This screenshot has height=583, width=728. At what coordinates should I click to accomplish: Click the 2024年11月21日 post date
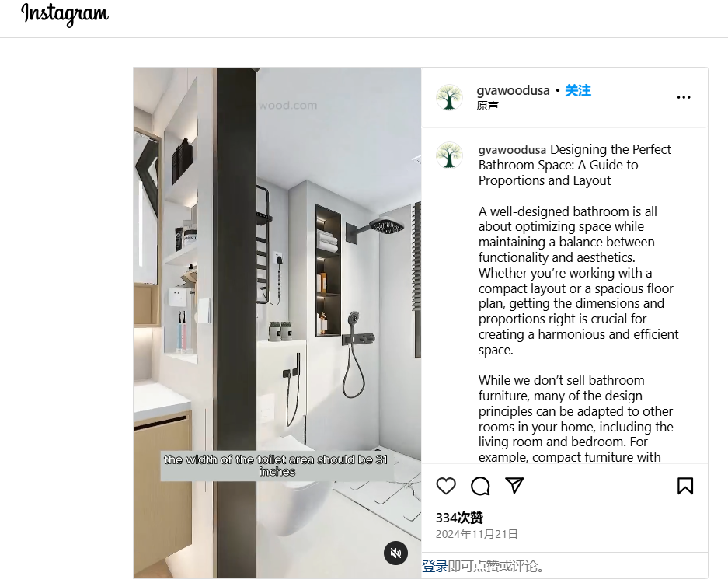click(x=476, y=534)
